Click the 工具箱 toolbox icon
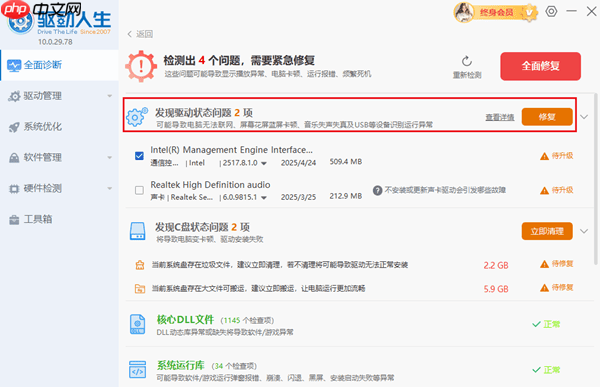This screenshot has width=600, height=387. (14, 220)
